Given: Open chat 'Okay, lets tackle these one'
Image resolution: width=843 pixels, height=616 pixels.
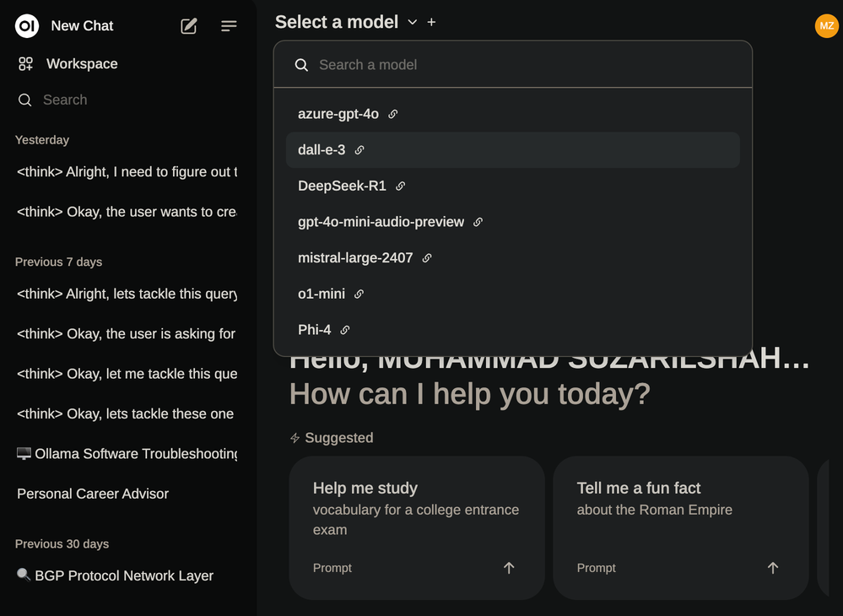Looking at the screenshot, I should pos(127,413).
